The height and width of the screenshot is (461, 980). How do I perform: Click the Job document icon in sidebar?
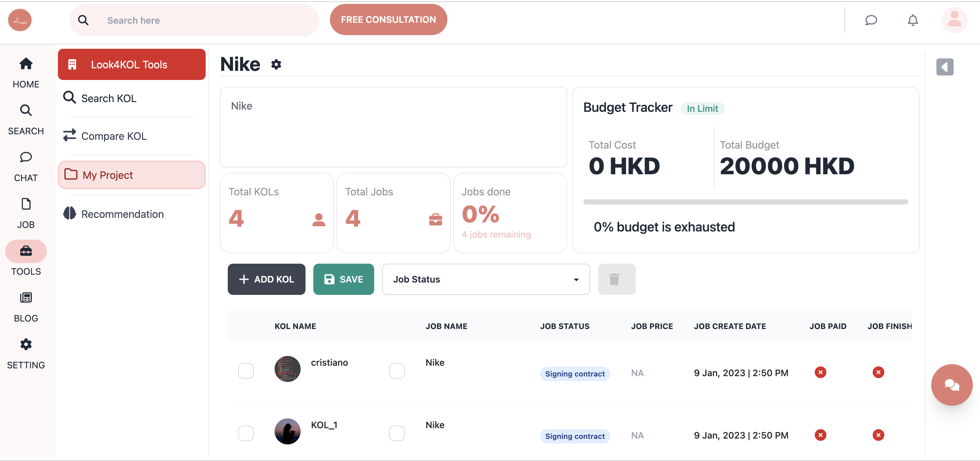[25, 204]
